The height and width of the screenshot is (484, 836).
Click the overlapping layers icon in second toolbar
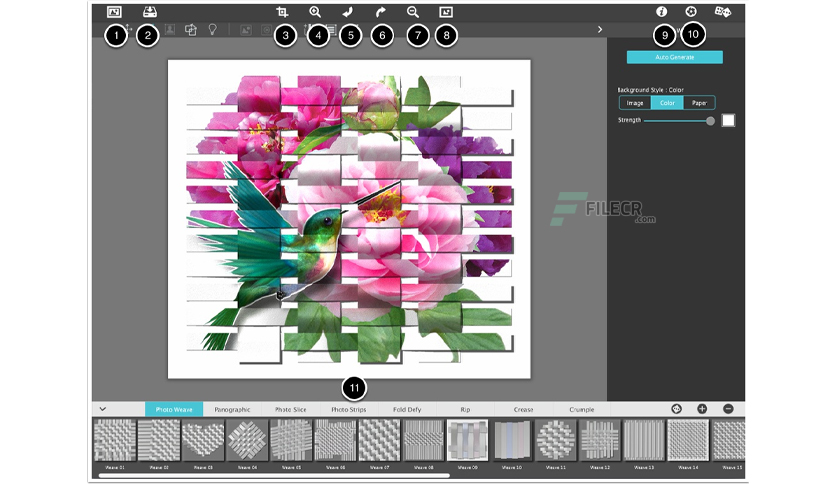(x=190, y=29)
